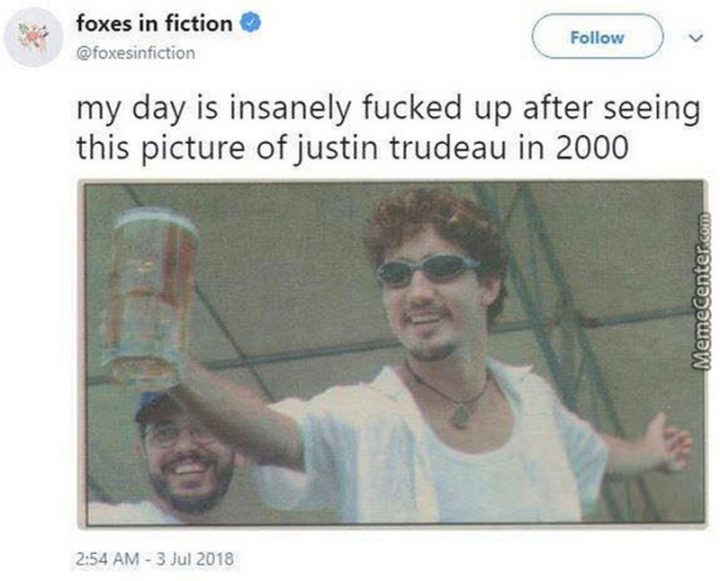Follow the foxes in fiction account
The height and width of the screenshot is (581, 720).
(597, 37)
